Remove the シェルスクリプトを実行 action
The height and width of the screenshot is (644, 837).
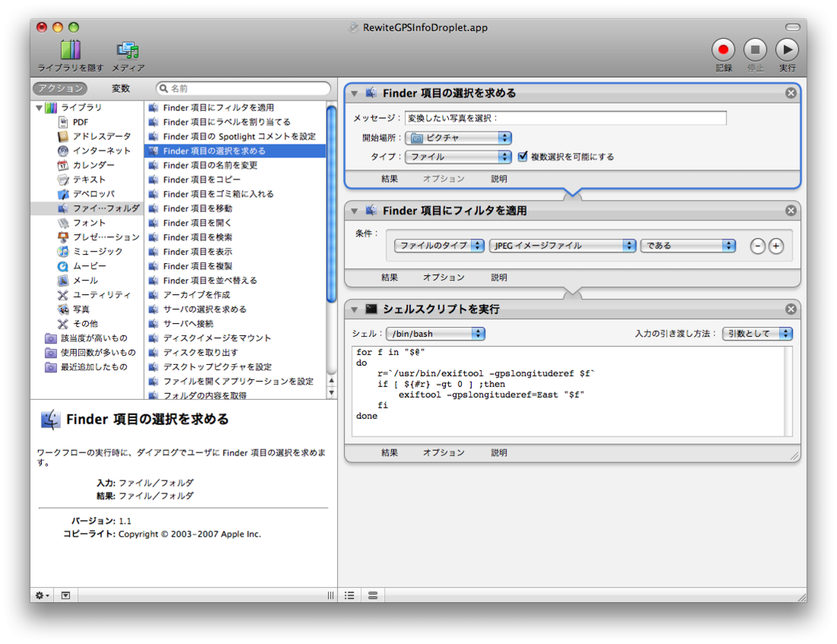pyautogui.click(x=791, y=309)
